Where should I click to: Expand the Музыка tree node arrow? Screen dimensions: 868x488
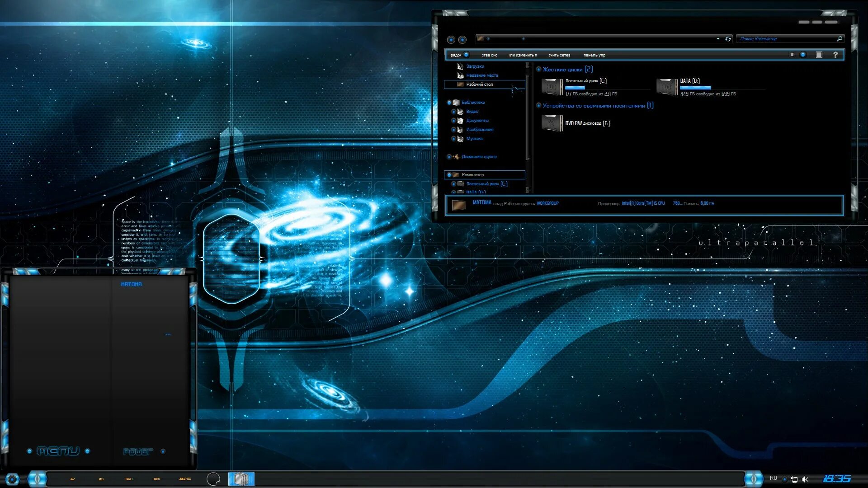453,139
